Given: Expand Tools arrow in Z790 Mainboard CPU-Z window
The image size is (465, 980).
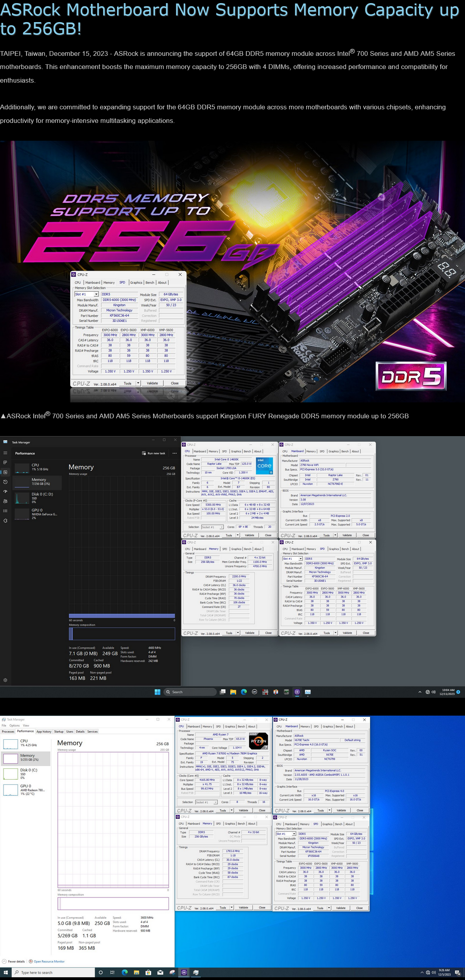Looking at the screenshot, I should 335,535.
